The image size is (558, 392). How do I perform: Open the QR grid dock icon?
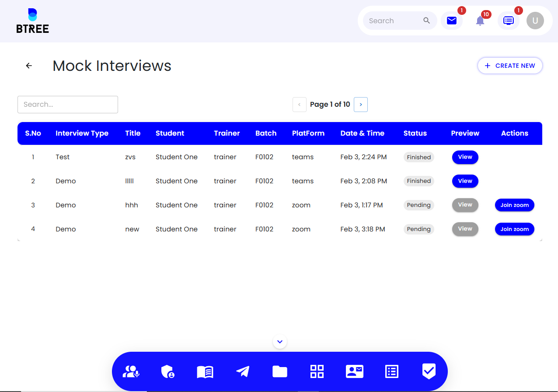pos(317,371)
